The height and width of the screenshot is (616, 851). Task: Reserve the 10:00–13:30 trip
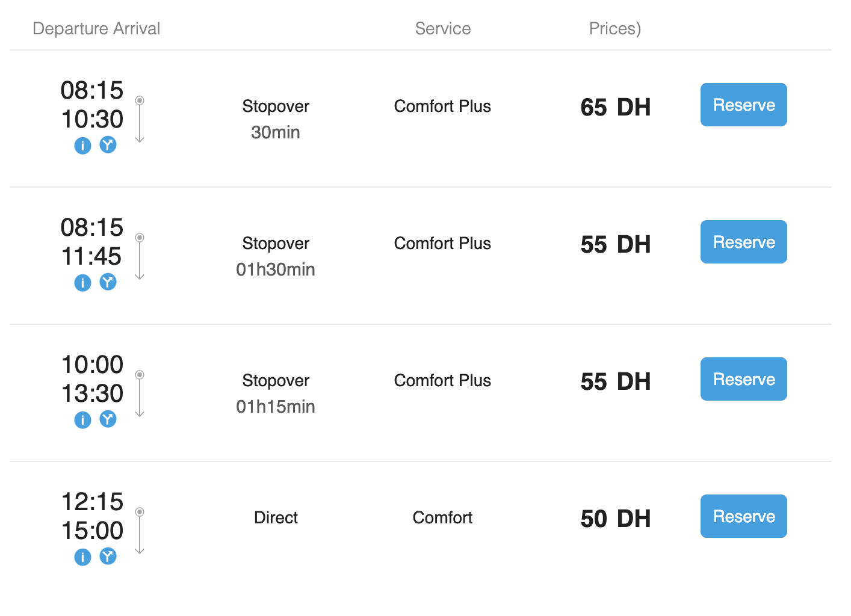click(743, 379)
